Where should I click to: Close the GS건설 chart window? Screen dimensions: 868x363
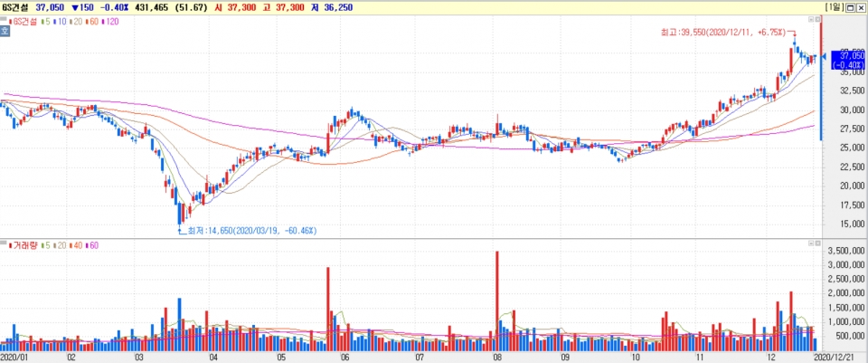(861, 7)
